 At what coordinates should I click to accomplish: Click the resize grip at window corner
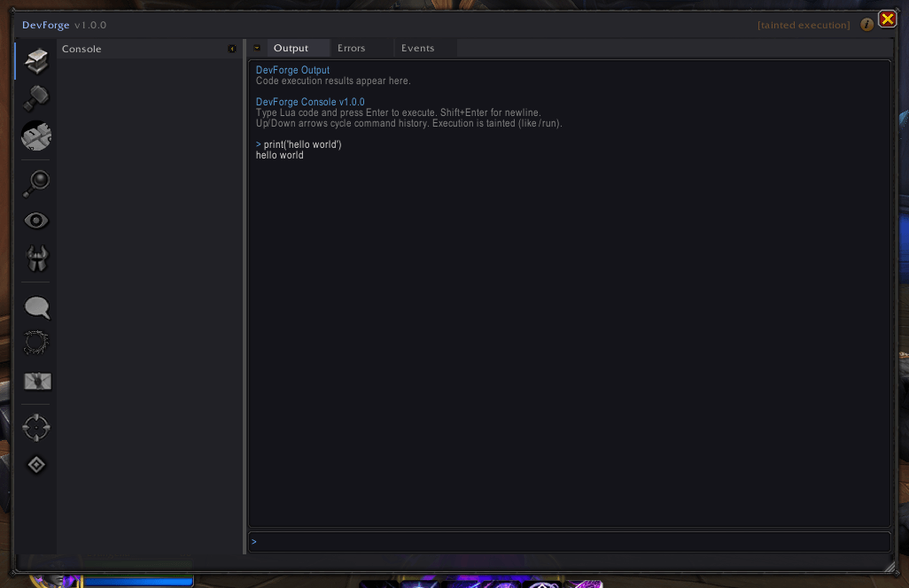point(890,567)
